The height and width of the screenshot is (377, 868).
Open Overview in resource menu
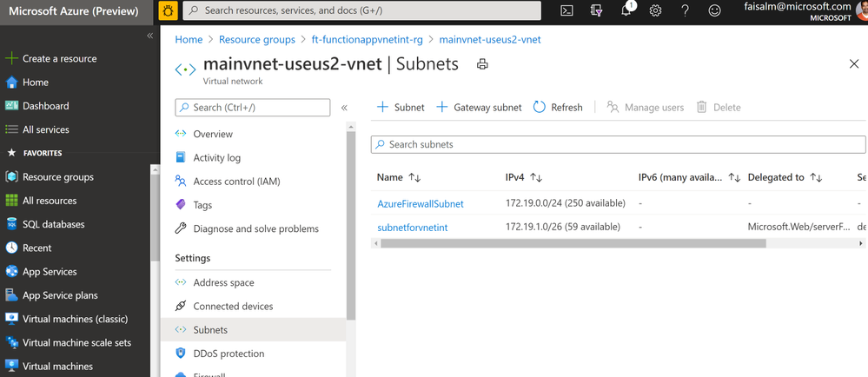213,135
